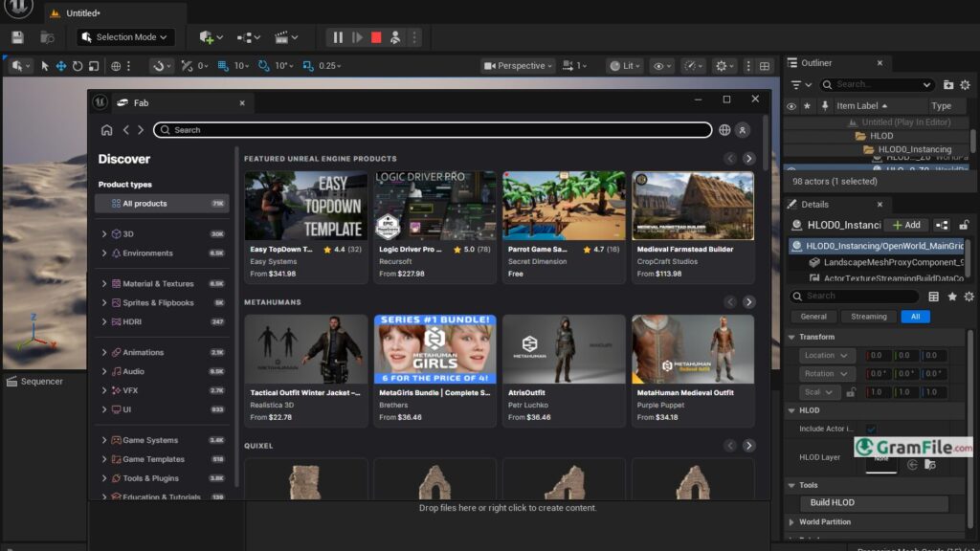The height and width of the screenshot is (551, 980).
Task: Open Outliner settings gear
Action: (x=965, y=84)
